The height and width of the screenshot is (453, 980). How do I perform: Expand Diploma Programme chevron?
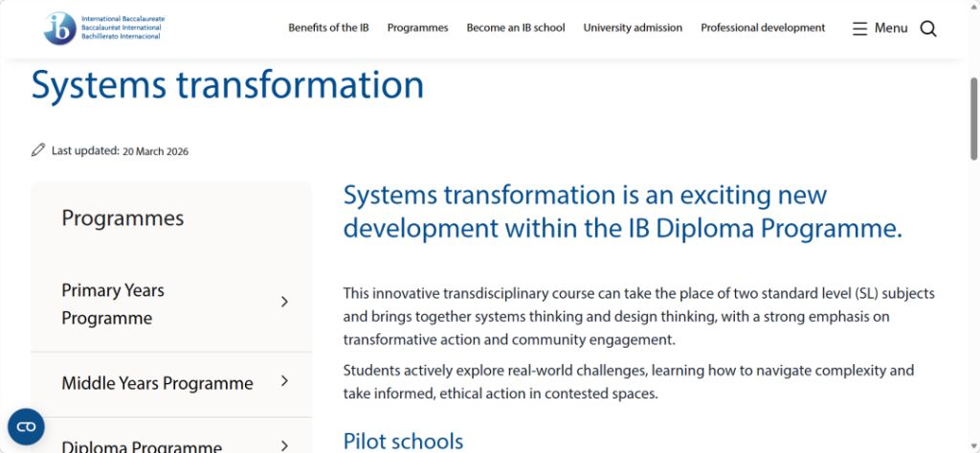[284, 446]
